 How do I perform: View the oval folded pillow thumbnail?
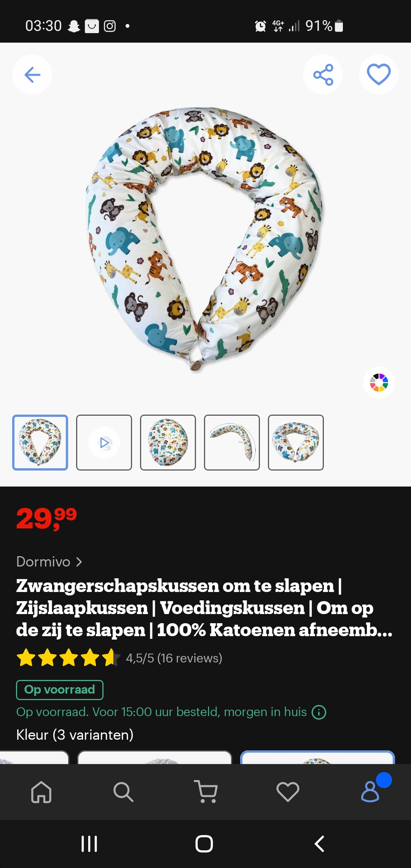pos(168,442)
